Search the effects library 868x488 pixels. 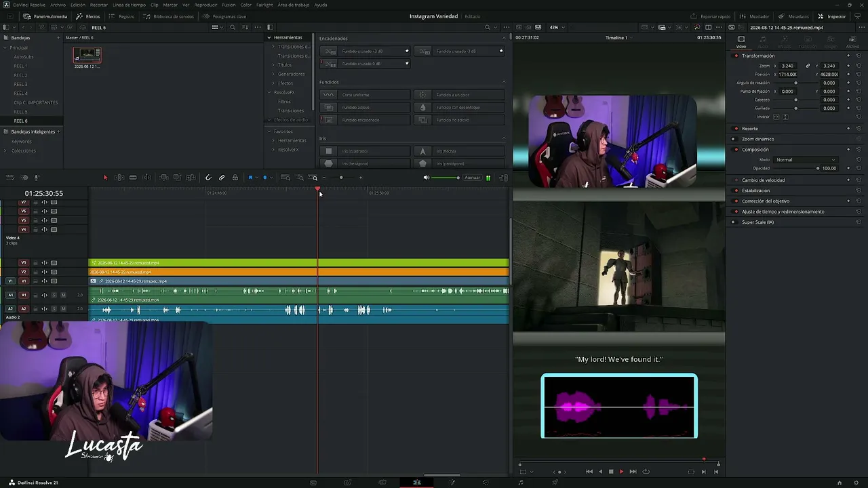487,28
